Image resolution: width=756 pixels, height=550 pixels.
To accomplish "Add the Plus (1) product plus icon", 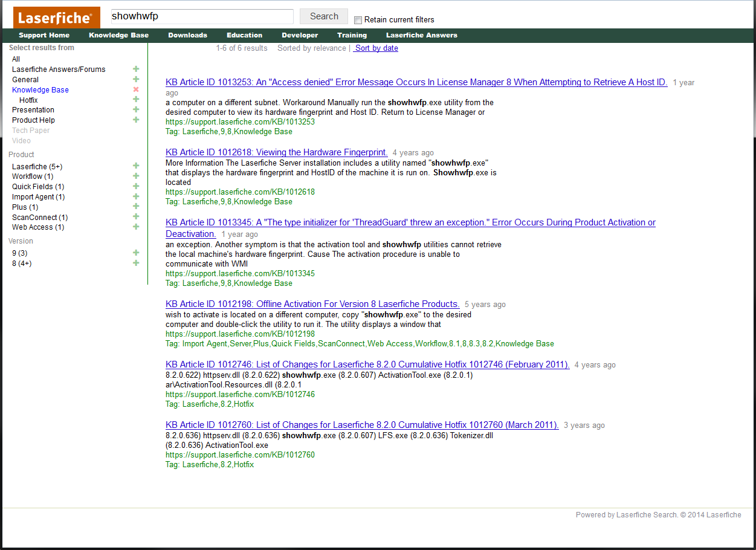I will 136,207.
